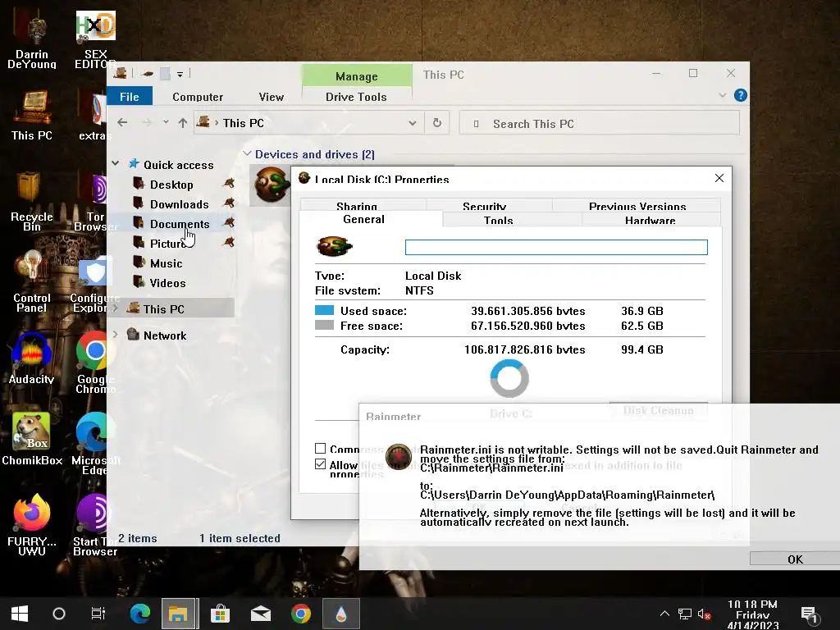Viewport: 840px width, 630px height.
Task: Click Explorer's help question mark icon
Action: tap(741, 95)
